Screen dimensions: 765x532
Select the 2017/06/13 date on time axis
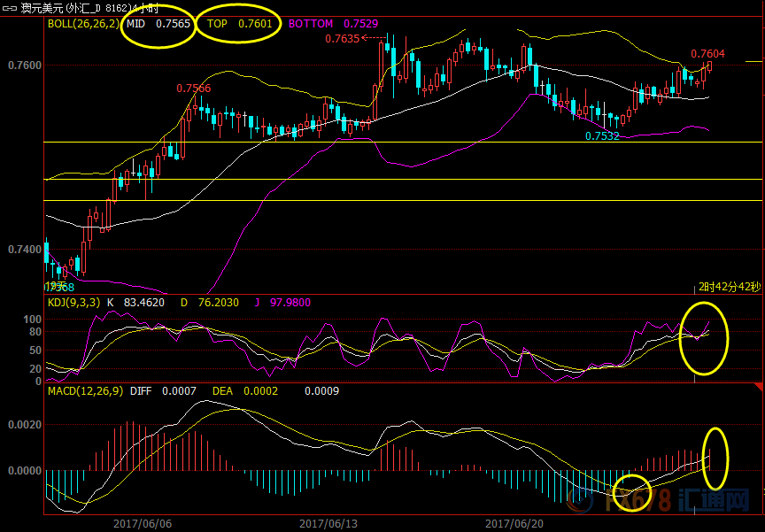(x=329, y=523)
